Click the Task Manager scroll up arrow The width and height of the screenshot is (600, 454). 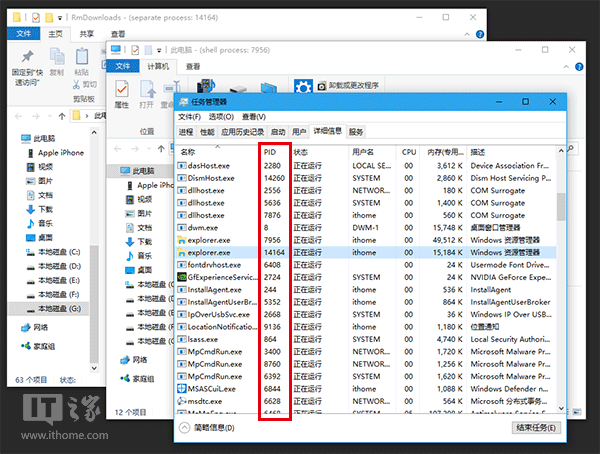pyautogui.click(x=561, y=151)
